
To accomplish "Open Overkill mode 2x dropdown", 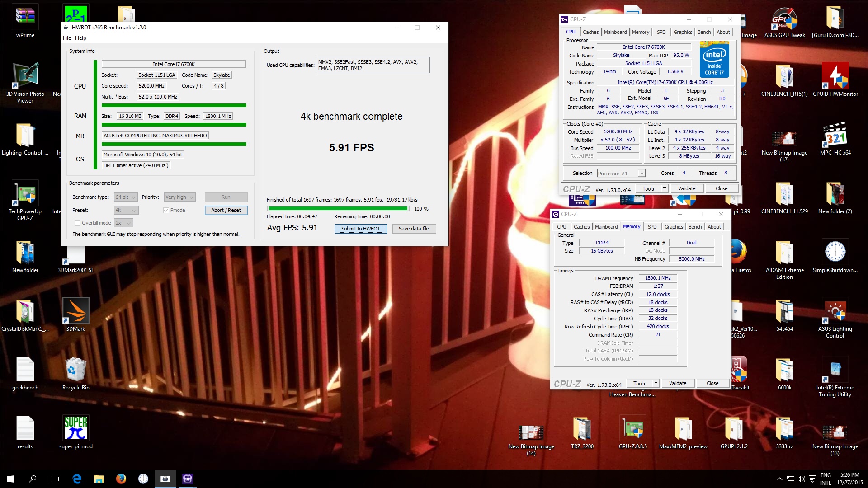I will point(123,223).
